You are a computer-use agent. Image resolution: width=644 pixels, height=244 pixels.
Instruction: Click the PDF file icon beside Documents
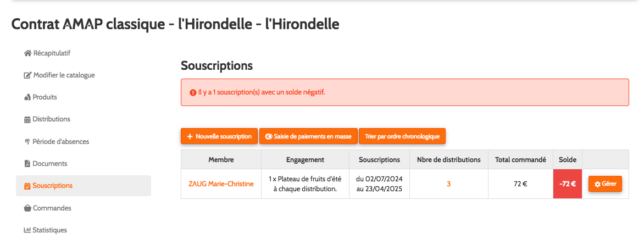(x=27, y=164)
